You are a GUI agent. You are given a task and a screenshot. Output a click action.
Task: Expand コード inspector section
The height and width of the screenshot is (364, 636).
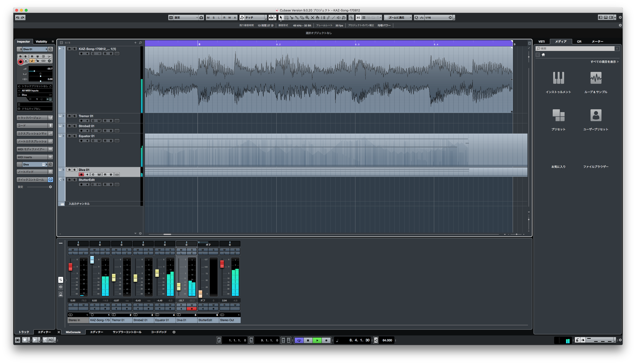(x=35, y=125)
